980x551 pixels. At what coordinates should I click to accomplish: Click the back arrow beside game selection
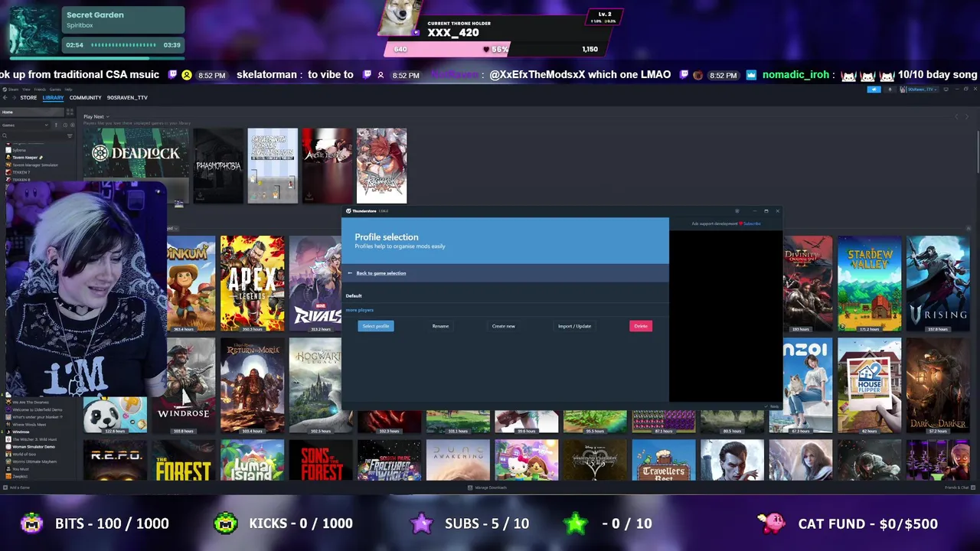point(350,273)
